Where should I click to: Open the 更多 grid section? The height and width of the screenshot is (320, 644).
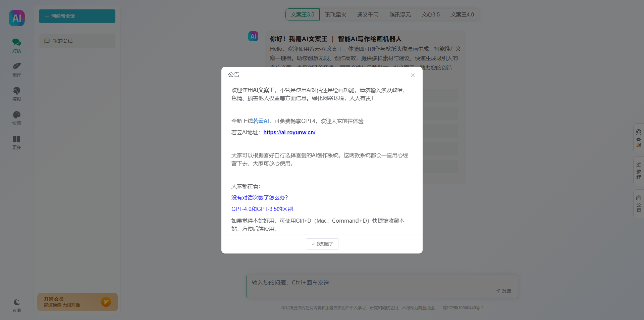point(17,142)
